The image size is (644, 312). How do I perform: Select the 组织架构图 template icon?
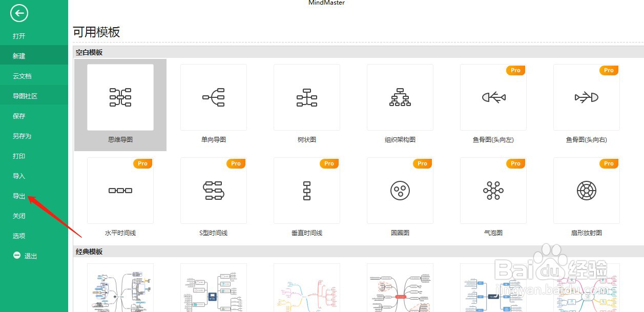[x=400, y=97]
